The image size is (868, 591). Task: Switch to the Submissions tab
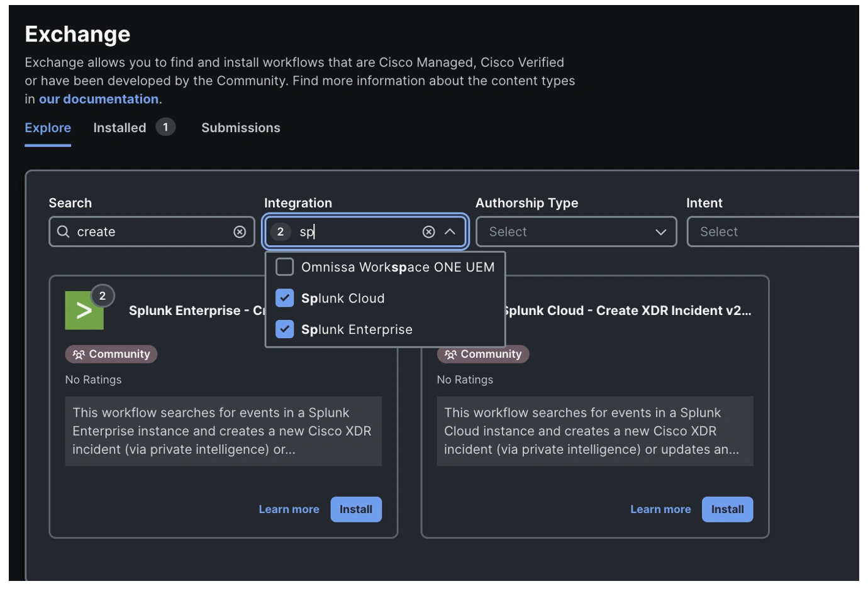click(240, 127)
